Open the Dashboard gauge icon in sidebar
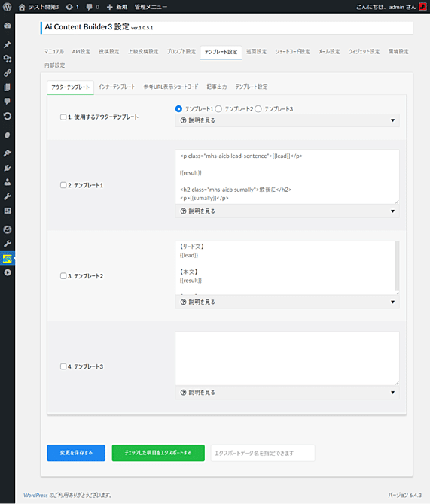430x504 pixels. (8, 26)
